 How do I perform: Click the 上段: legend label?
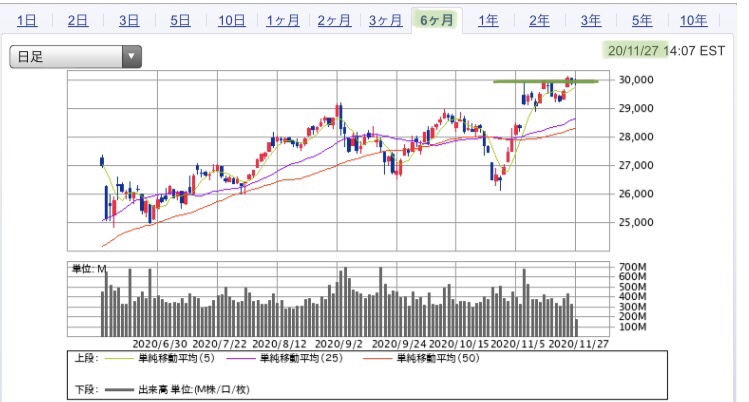[86, 358]
